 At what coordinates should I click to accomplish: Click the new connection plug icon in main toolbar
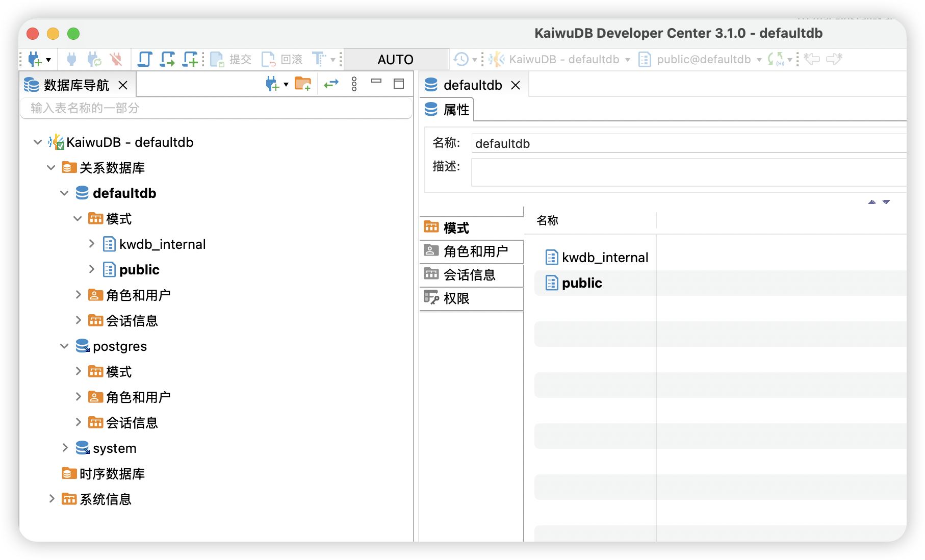coord(35,60)
